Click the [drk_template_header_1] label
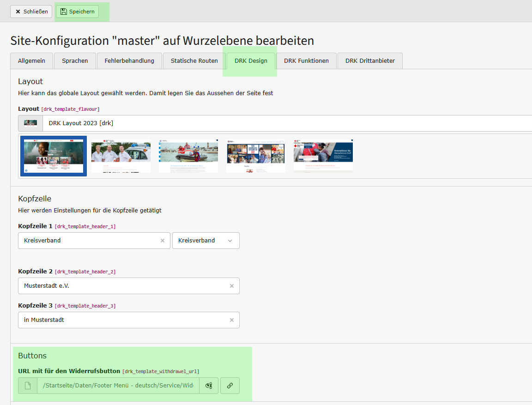The image size is (532, 405). (x=85, y=227)
